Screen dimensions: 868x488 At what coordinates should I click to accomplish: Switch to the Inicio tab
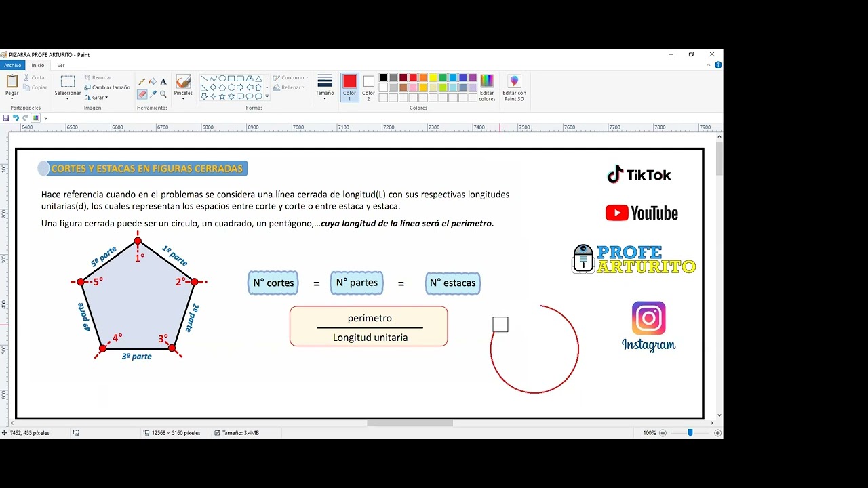pyautogui.click(x=38, y=65)
